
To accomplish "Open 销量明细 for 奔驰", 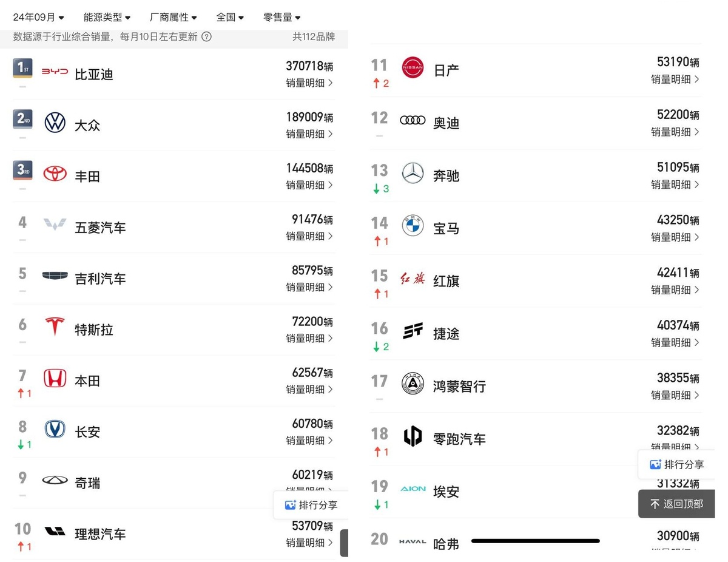I will (675, 184).
